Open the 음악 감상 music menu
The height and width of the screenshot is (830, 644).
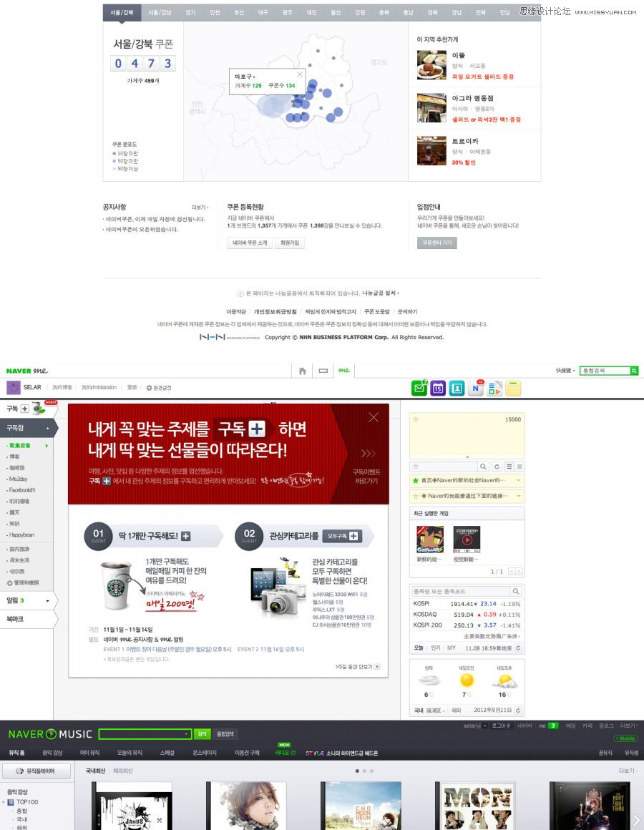point(52,753)
